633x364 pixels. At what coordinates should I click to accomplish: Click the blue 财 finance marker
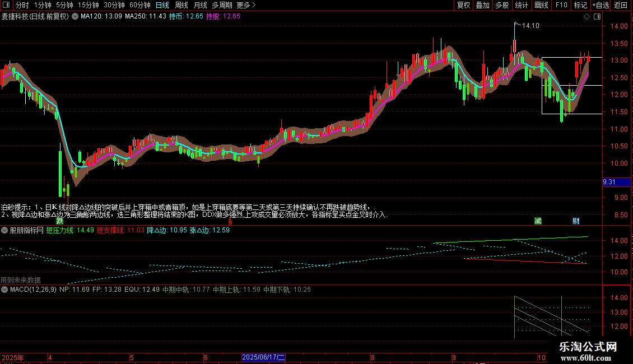point(576,221)
